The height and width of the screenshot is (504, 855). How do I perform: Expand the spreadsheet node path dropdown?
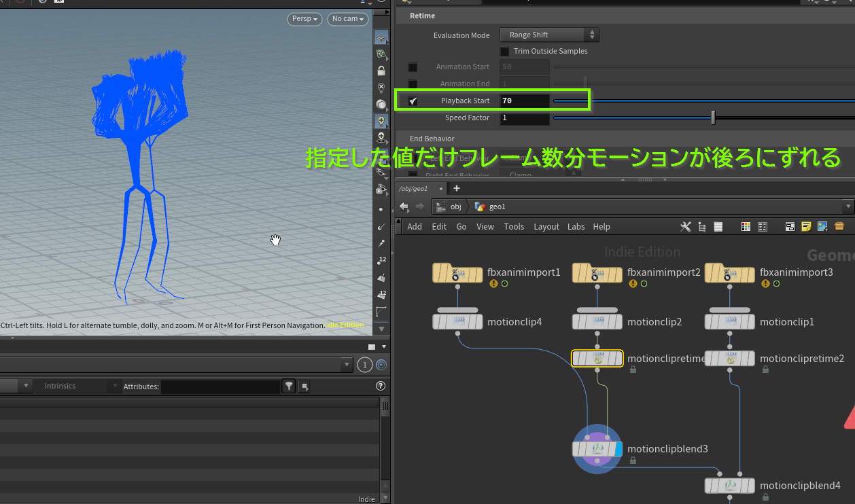pyautogui.click(x=346, y=365)
